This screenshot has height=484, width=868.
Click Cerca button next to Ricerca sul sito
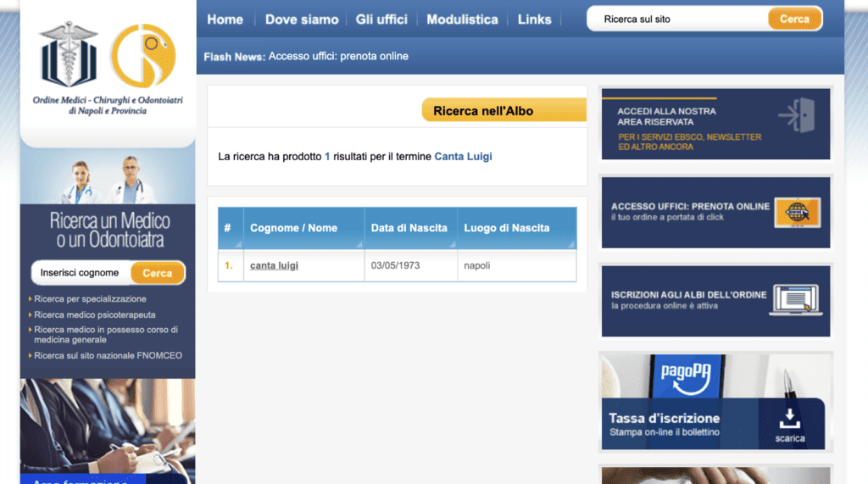[x=794, y=19]
